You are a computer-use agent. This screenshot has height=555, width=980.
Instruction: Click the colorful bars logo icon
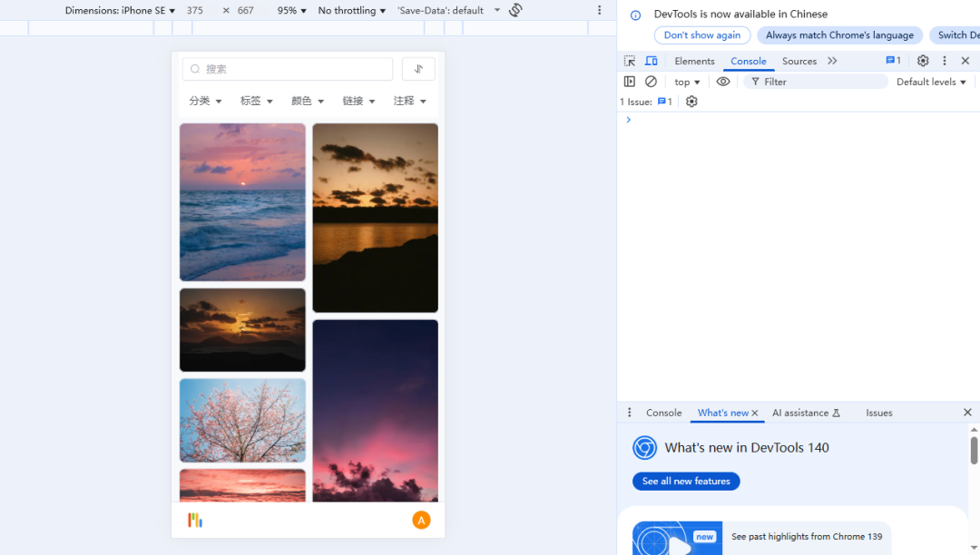pos(195,520)
